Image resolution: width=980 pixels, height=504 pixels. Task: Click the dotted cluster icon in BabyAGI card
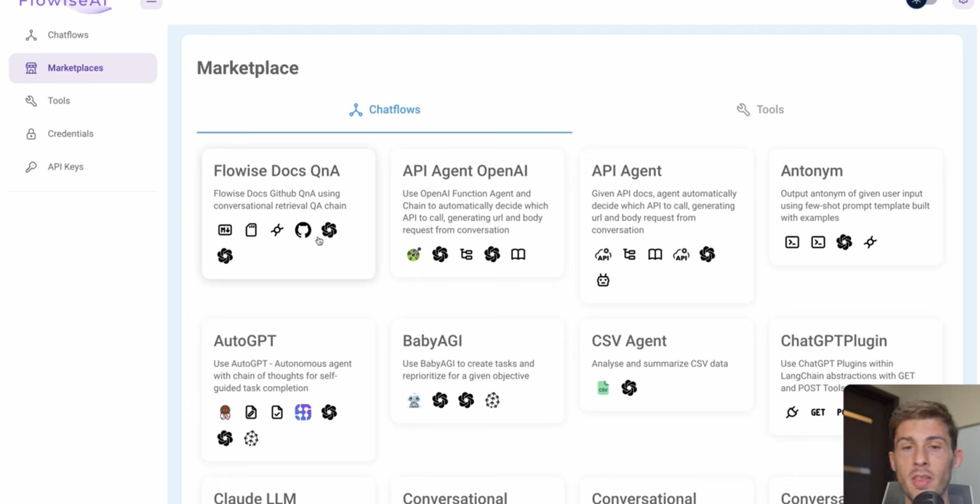[492, 400]
